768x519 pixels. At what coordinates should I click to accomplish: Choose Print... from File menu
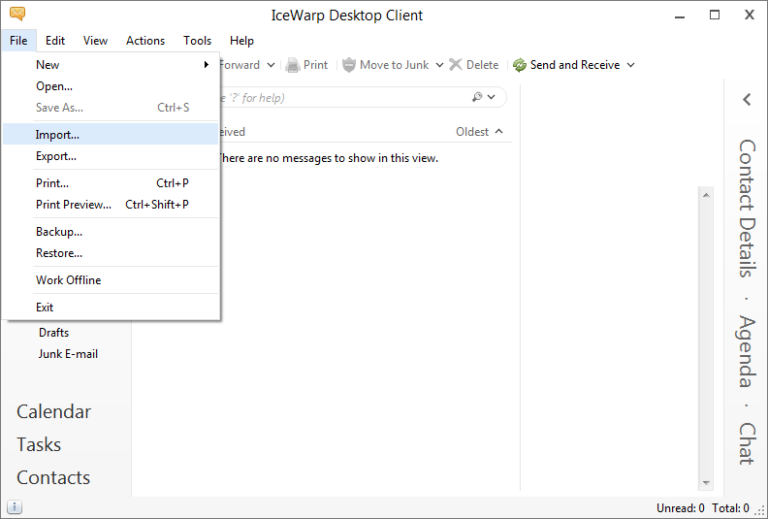tap(111, 183)
